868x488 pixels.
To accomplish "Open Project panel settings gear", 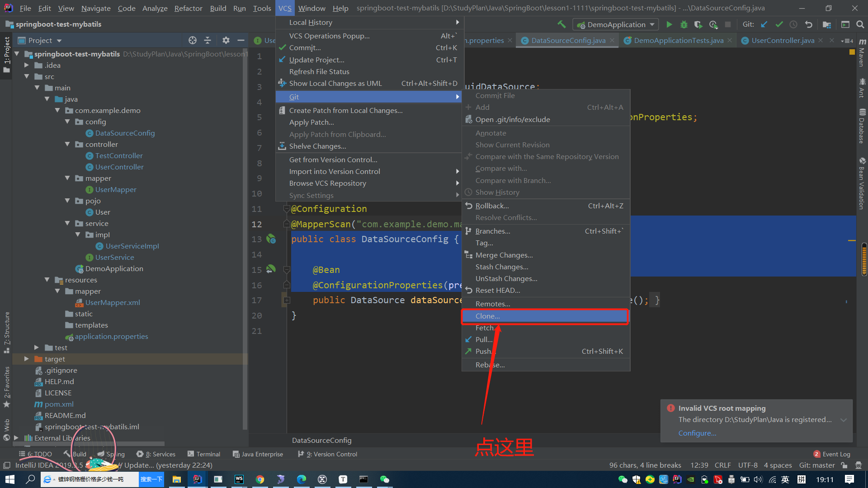I will 226,40.
